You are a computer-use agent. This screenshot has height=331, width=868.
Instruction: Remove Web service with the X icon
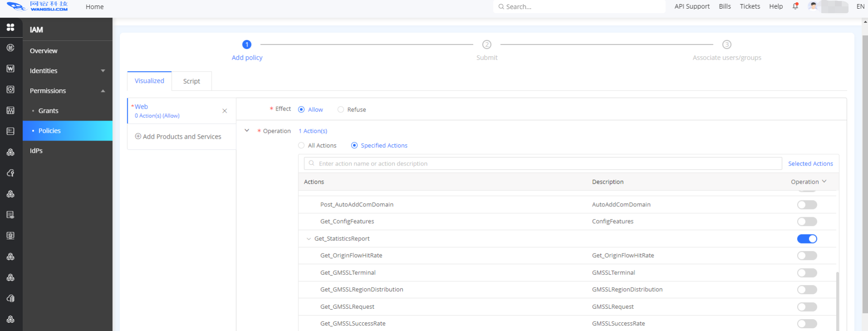tap(225, 111)
